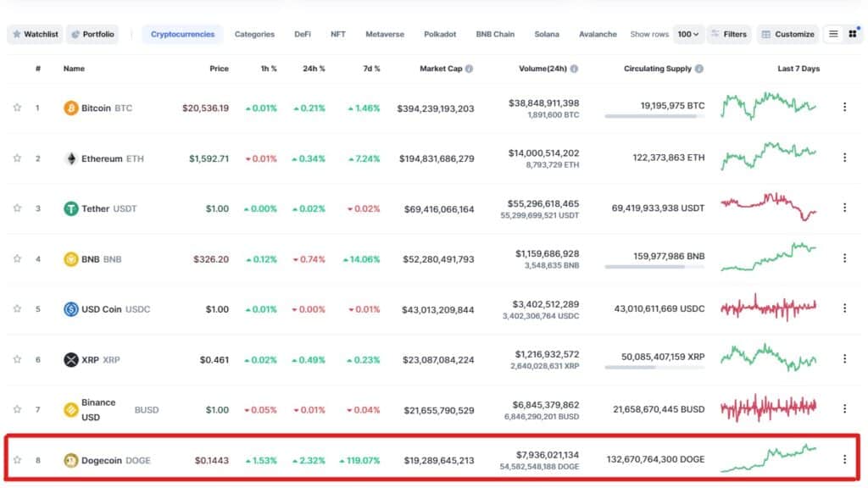The width and height of the screenshot is (868, 488).
Task: Toggle the Tether watchlist star
Action: [x=17, y=208]
